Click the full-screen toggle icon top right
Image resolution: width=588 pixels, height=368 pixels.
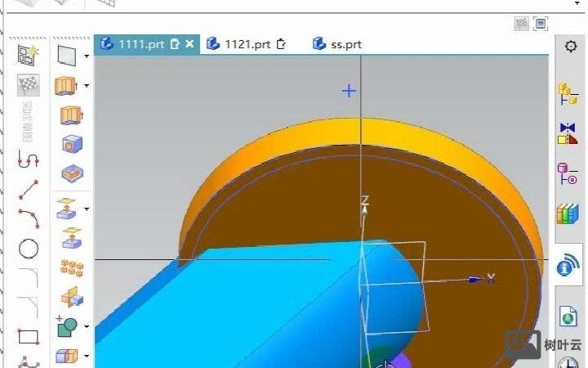coord(540,24)
